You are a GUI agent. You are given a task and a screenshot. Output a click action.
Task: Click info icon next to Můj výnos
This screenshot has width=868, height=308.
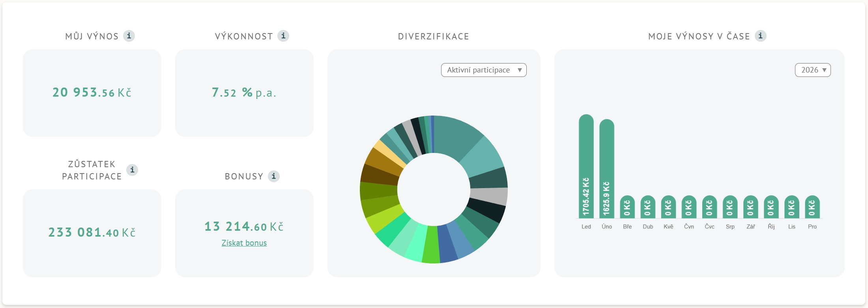(129, 36)
